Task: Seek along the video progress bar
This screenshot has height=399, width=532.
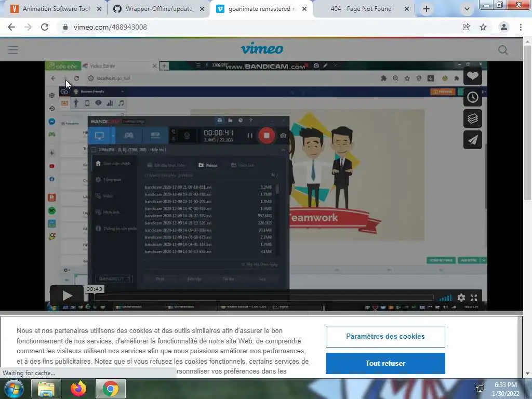Action: coord(263,298)
